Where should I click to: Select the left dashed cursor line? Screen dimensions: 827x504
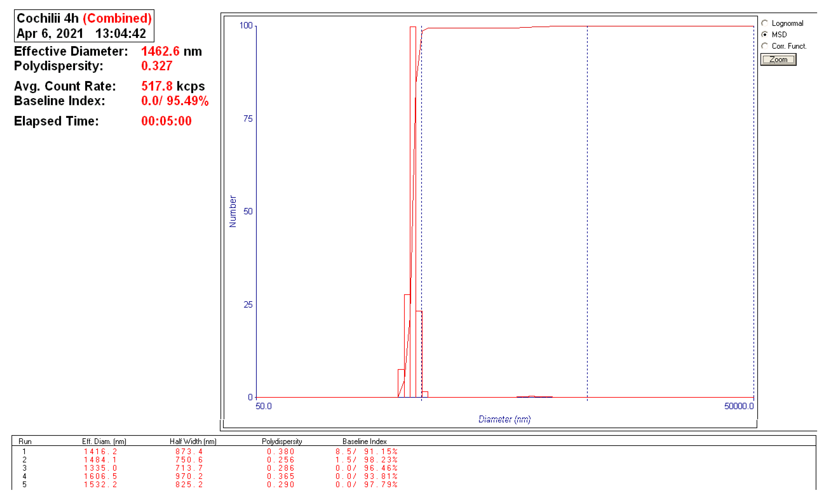coord(421,235)
